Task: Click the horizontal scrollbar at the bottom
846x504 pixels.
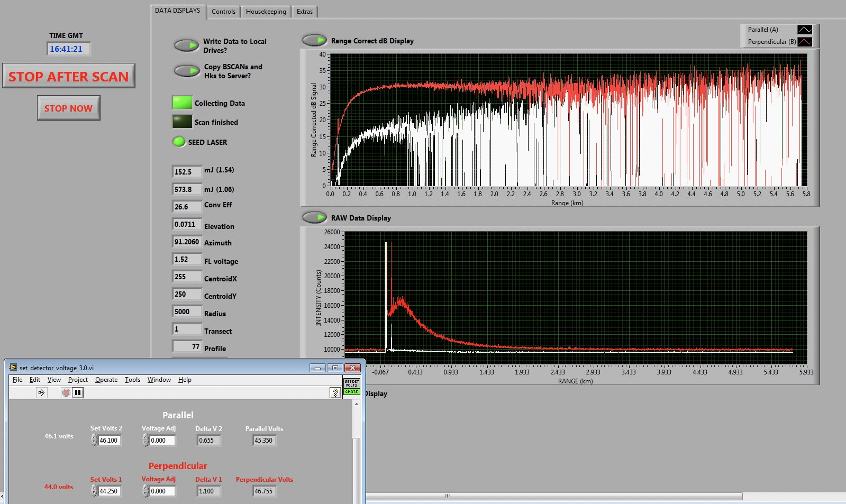Action: click(x=553, y=496)
